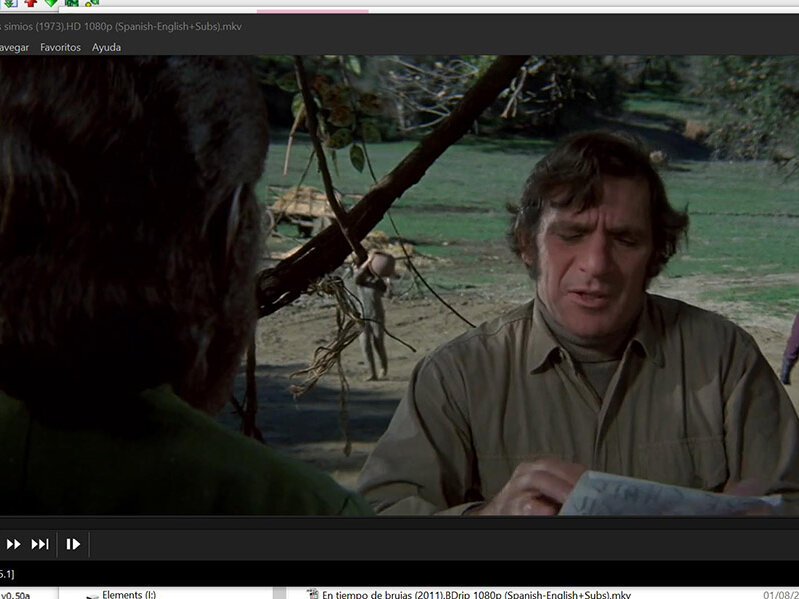Click the green down-arrow diamond icon in the background toolbar
Screen dimensions: 799x599
pyautogui.click(x=51, y=3)
